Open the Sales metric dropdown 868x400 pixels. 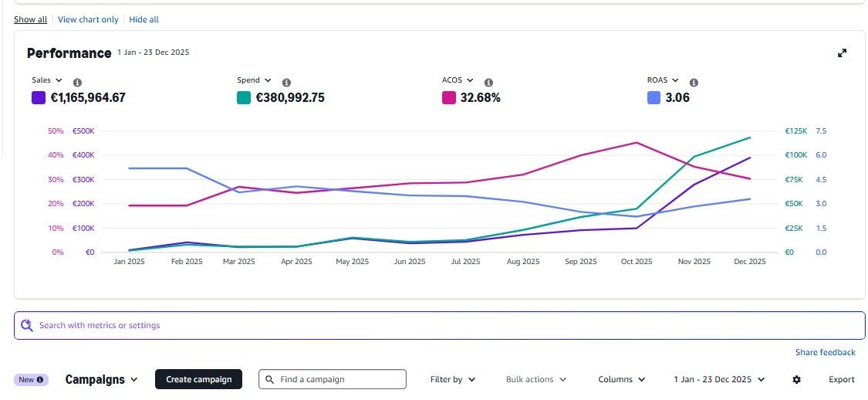coord(47,80)
